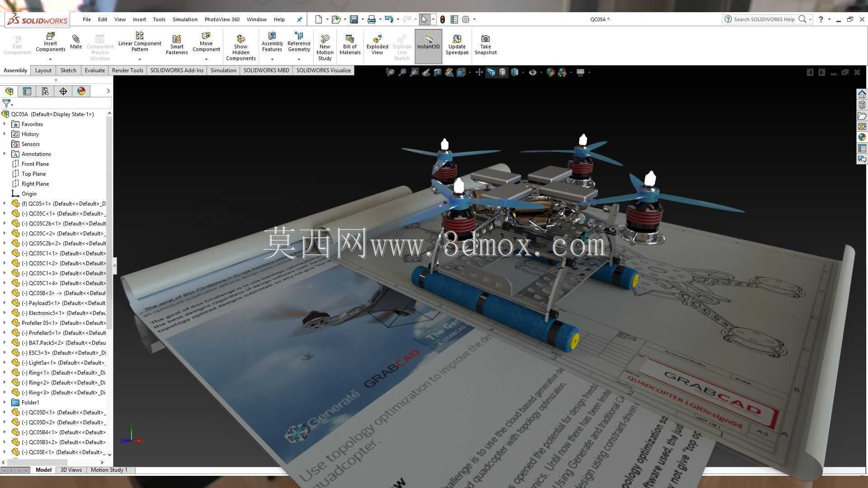868x488 pixels.
Task: Click the New document icon
Action: point(319,19)
